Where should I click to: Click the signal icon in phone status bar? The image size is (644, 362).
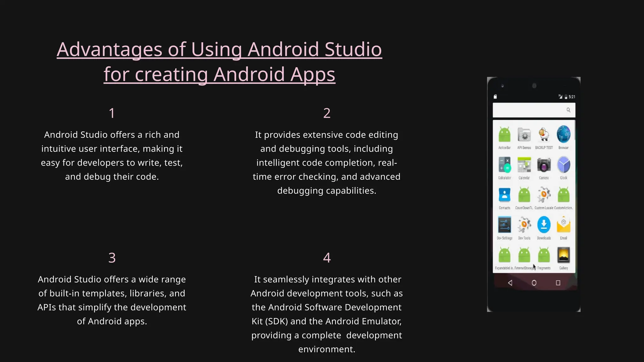[560, 97]
